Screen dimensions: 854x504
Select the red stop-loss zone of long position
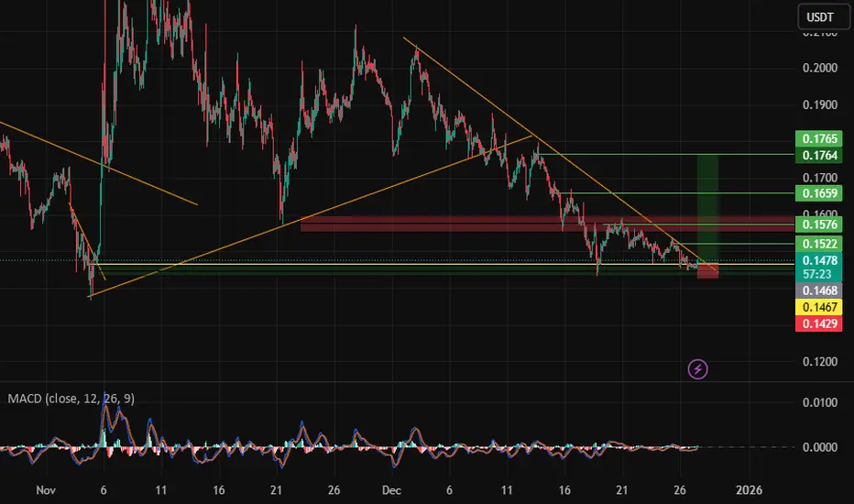pos(707,271)
